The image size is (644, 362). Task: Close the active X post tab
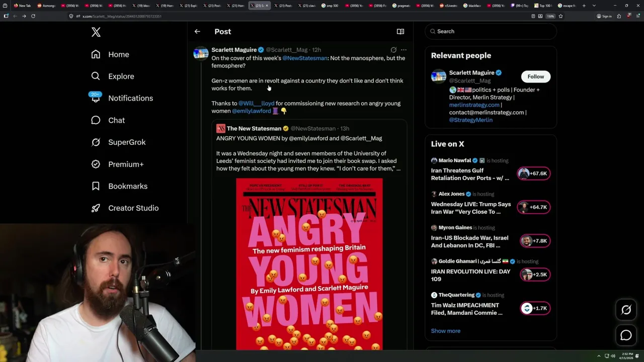coord(267,6)
